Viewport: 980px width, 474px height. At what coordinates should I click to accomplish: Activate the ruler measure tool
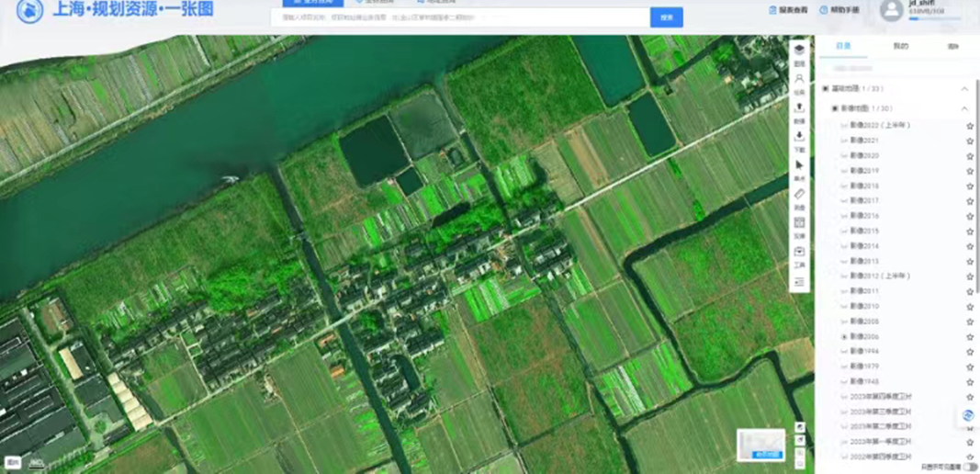coord(799,194)
